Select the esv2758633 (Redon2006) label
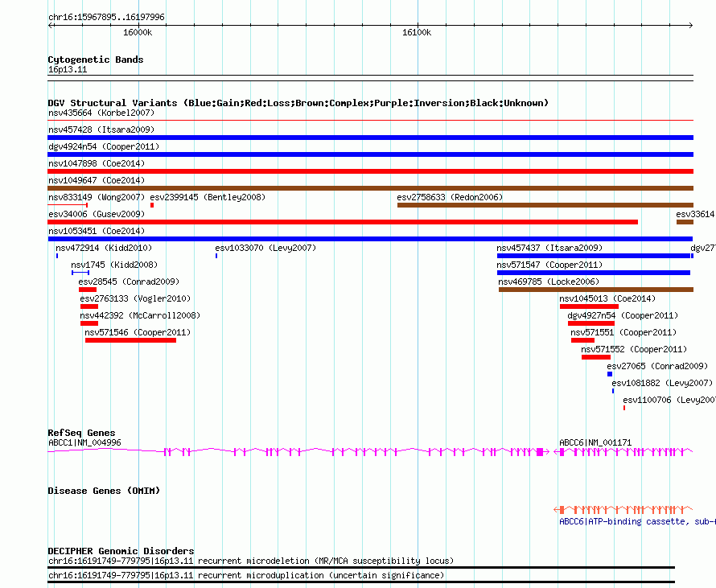The width and height of the screenshot is (716, 588). point(450,197)
